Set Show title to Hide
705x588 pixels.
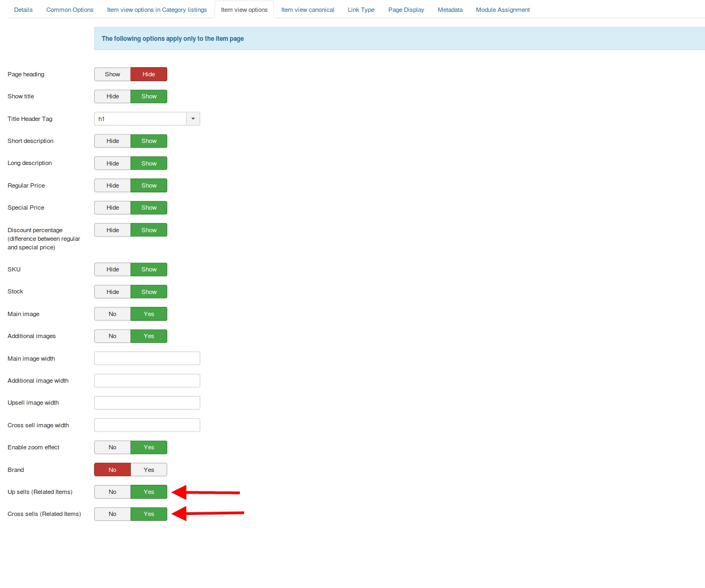112,96
